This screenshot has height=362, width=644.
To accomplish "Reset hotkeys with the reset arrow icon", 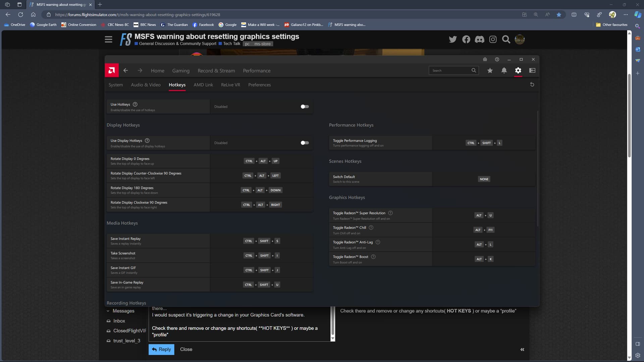I will (532, 84).
